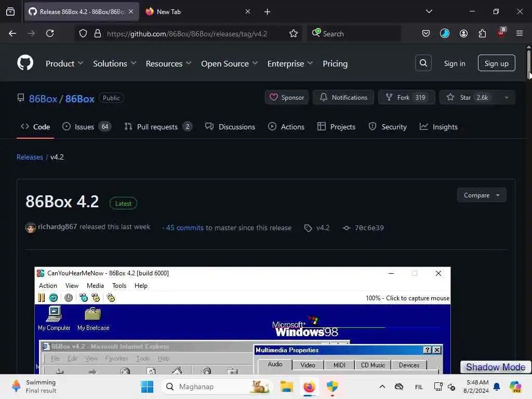Open the tracking protection shield icon

click(x=83, y=33)
